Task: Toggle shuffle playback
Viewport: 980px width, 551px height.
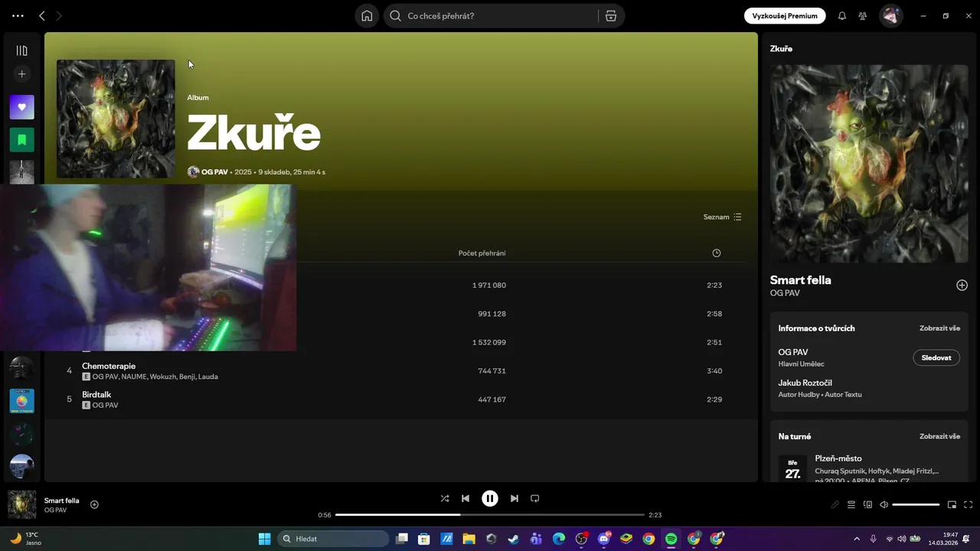Action: coord(445,498)
